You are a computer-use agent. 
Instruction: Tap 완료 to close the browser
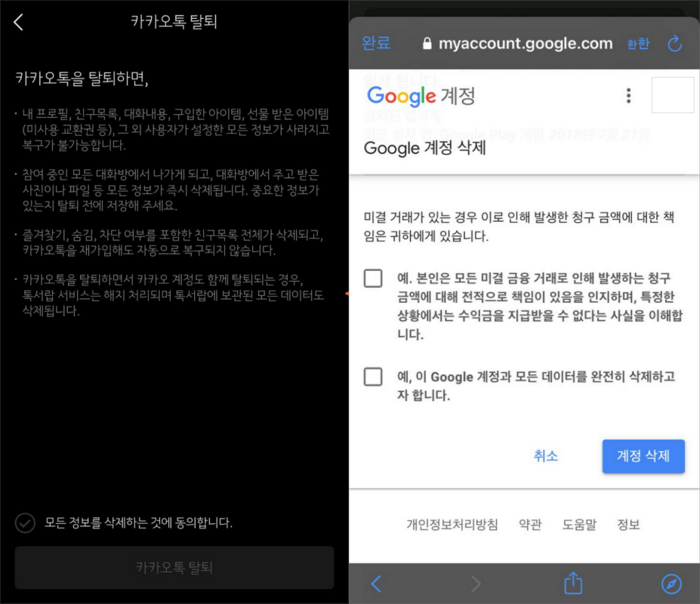pyautogui.click(x=376, y=43)
